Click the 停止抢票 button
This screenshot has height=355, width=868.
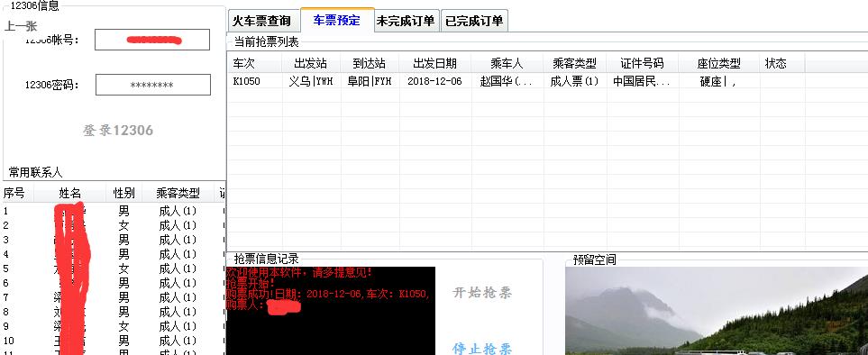(x=482, y=349)
